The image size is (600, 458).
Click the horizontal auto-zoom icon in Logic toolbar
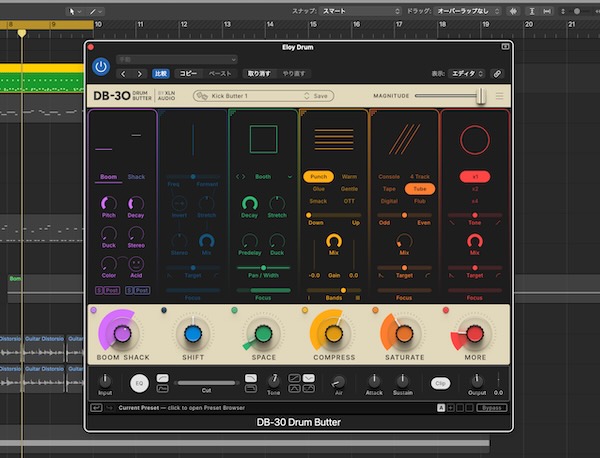point(547,11)
